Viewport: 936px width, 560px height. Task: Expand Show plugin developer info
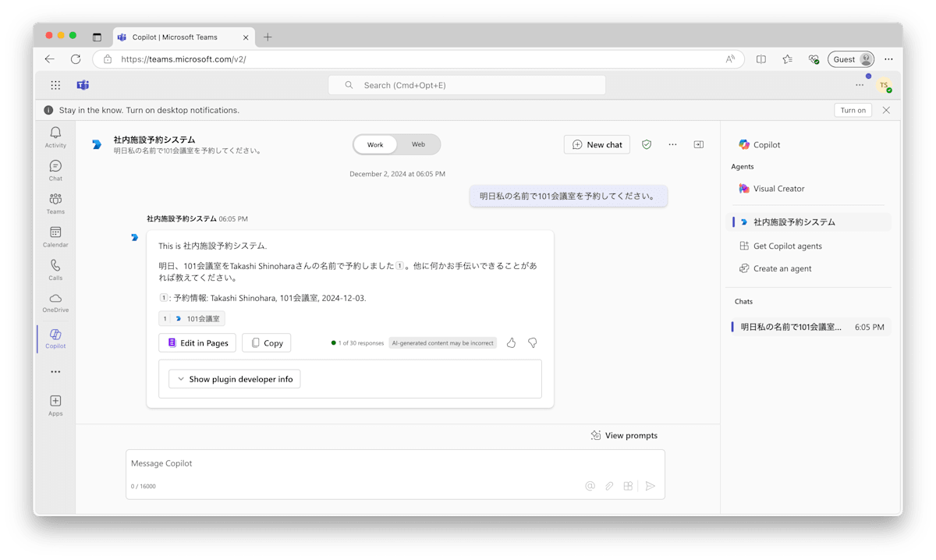(x=235, y=379)
